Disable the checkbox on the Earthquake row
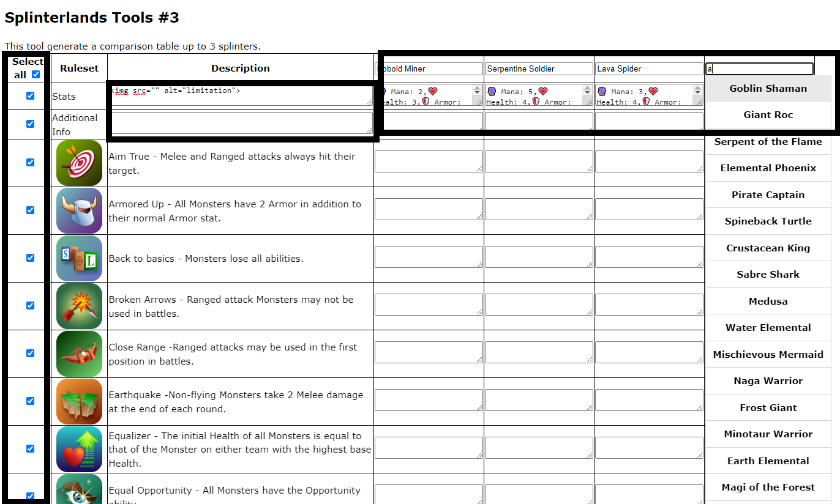This screenshot has width=840, height=504. pyautogui.click(x=29, y=401)
